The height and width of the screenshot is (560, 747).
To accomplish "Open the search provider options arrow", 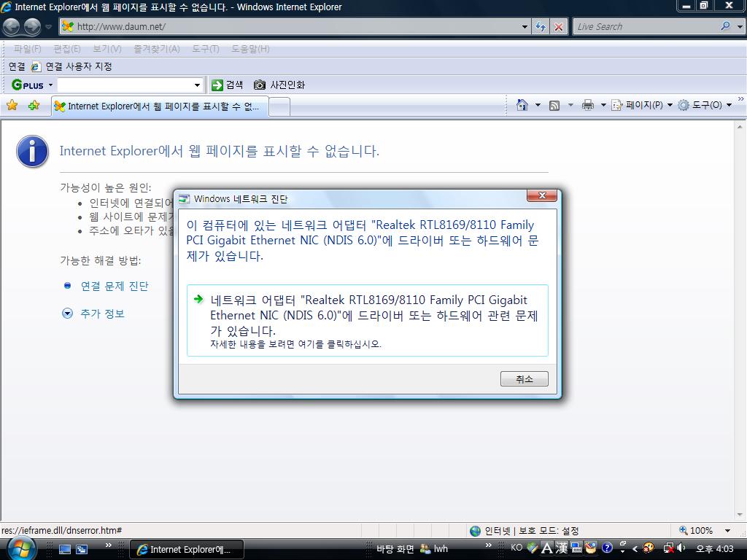I will click(740, 27).
